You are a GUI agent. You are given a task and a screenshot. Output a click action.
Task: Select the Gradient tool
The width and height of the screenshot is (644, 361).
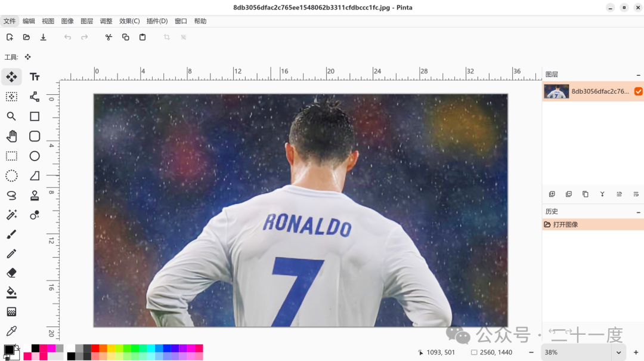11,311
